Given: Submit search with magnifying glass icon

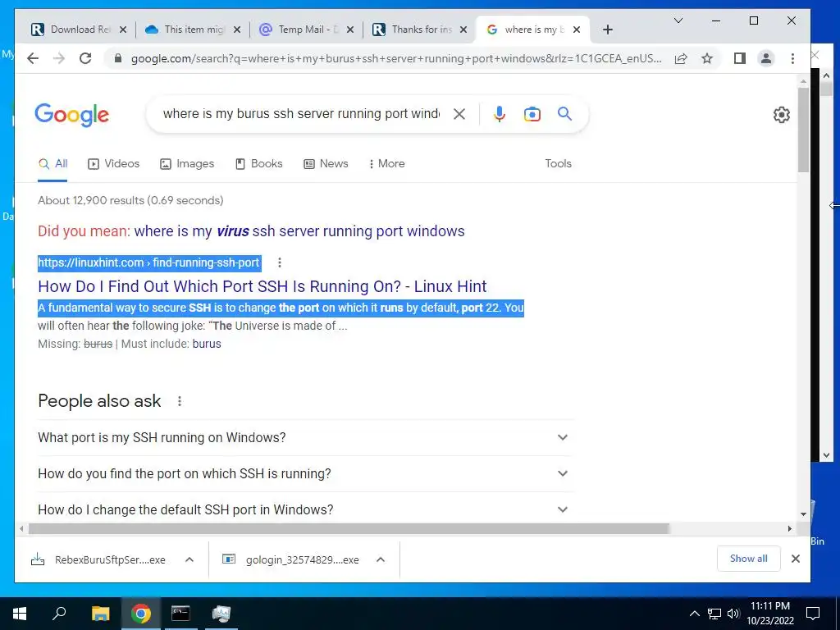Looking at the screenshot, I should click(564, 113).
